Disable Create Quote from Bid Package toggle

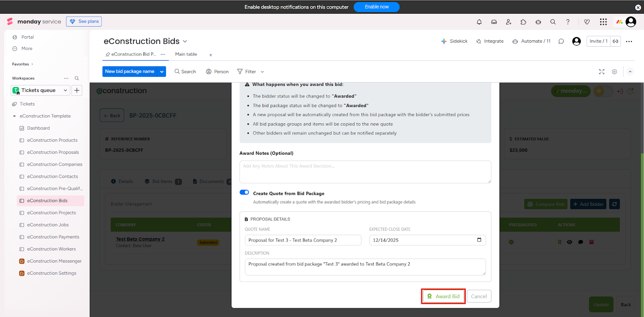point(244,193)
